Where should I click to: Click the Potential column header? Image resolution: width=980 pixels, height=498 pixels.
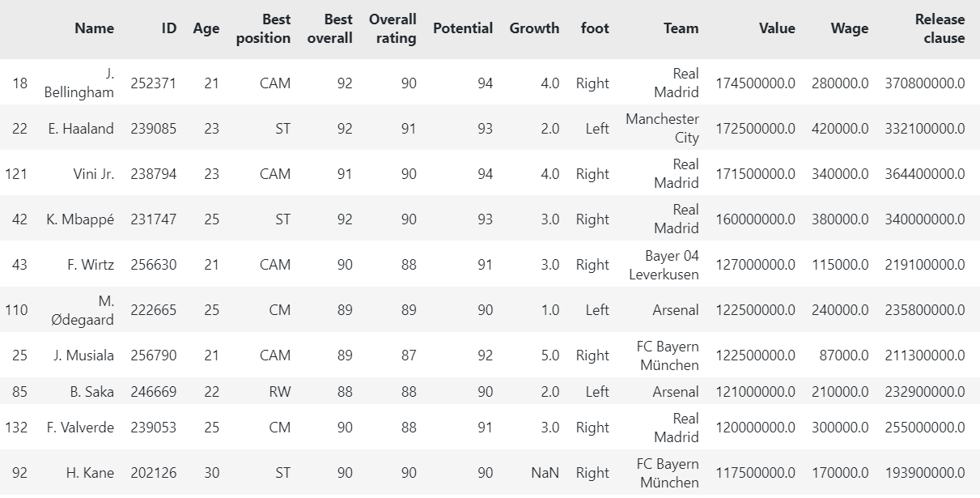tap(463, 28)
